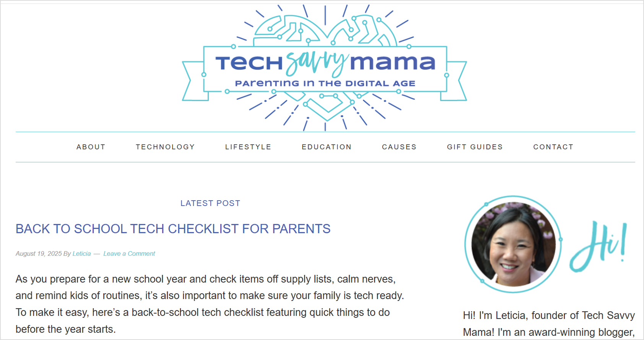Click the Latest Post heading
The height and width of the screenshot is (340, 644).
[210, 203]
